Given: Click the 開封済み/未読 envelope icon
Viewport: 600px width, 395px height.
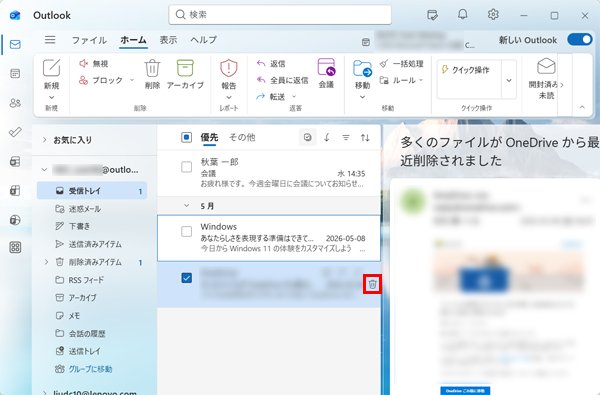Looking at the screenshot, I should [546, 67].
